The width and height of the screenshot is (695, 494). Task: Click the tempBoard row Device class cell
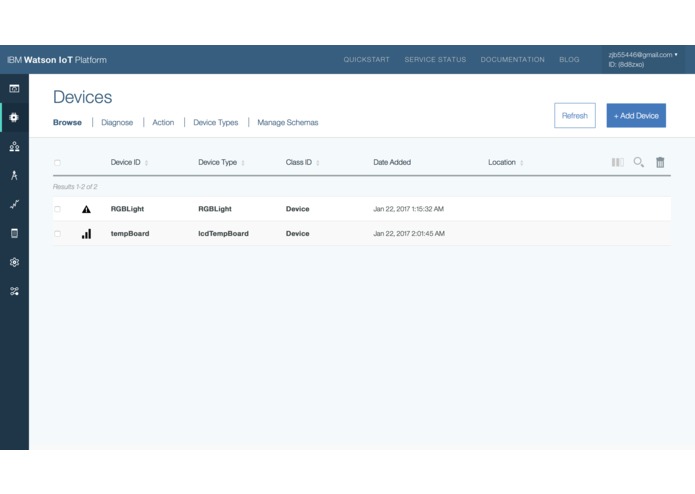297,233
